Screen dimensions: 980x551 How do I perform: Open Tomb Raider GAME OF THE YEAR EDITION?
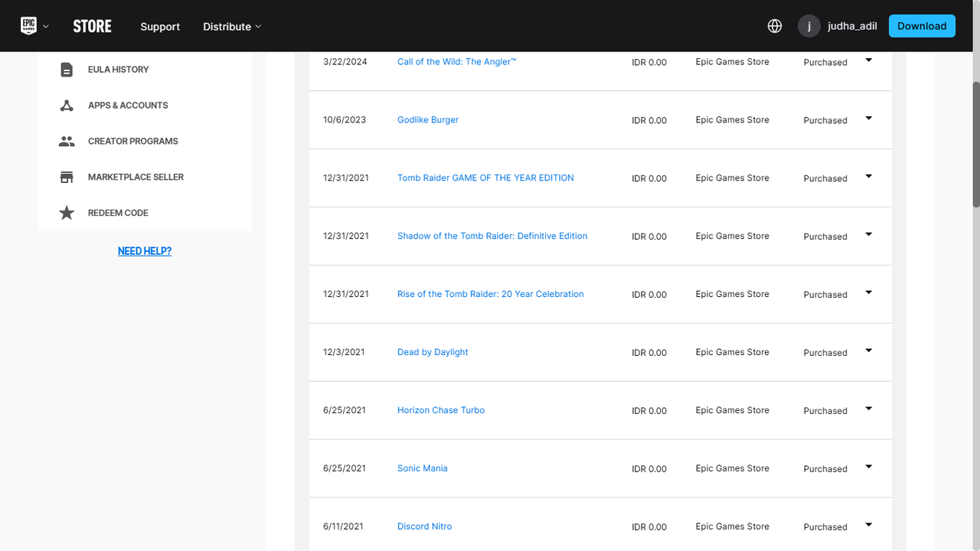tap(485, 178)
